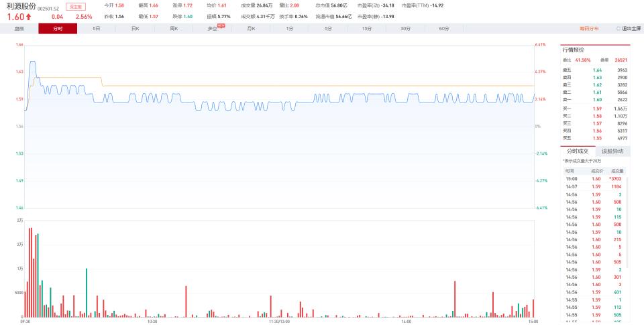Switch to the 5日 five-day chart
The height and width of the screenshot is (325, 644).
tap(97, 29)
